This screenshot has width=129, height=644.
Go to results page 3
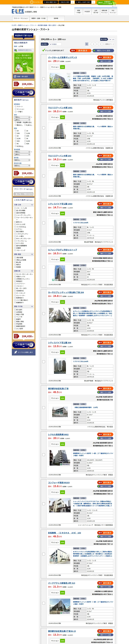93,44
